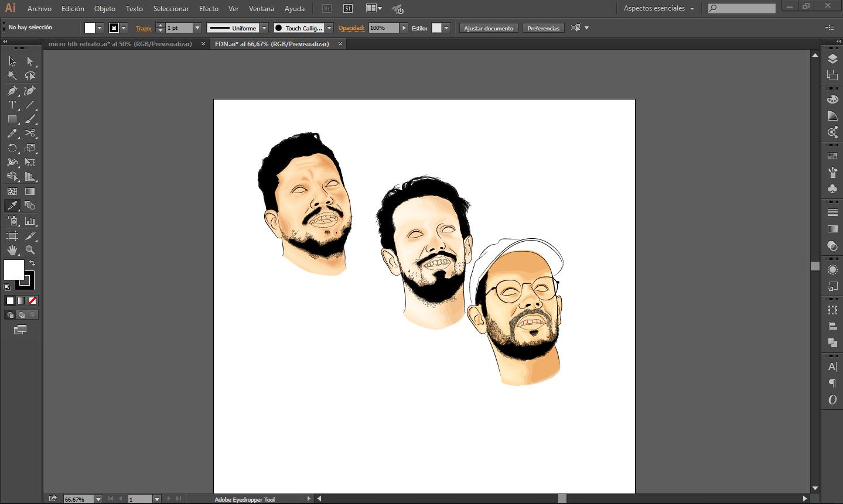Select the Mesh tool
Image resolution: width=843 pixels, height=504 pixels.
pos(12,191)
